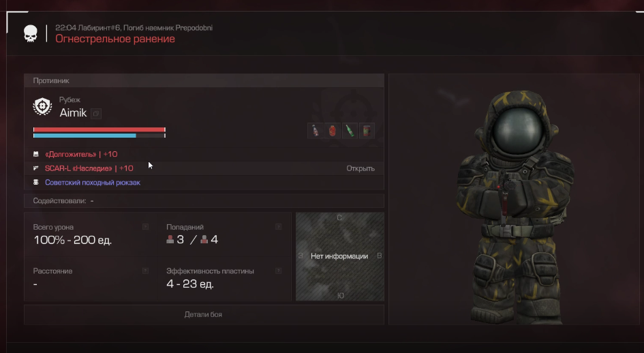Click the enemy red health bar
This screenshot has width=644, height=353.
pyautogui.click(x=99, y=130)
